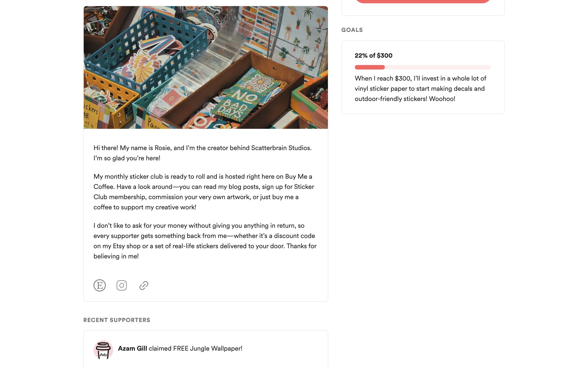
Task: Click the RECENT SUPPORTERS heading
Action: pos(117,320)
